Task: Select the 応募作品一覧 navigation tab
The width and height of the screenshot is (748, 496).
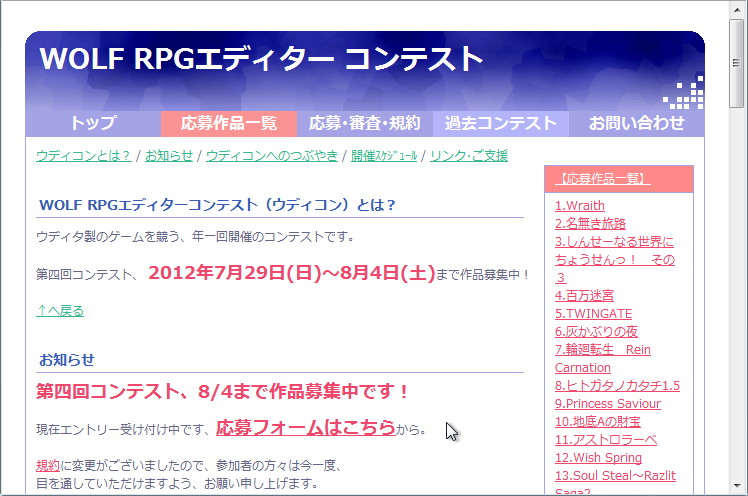Action: [229, 124]
